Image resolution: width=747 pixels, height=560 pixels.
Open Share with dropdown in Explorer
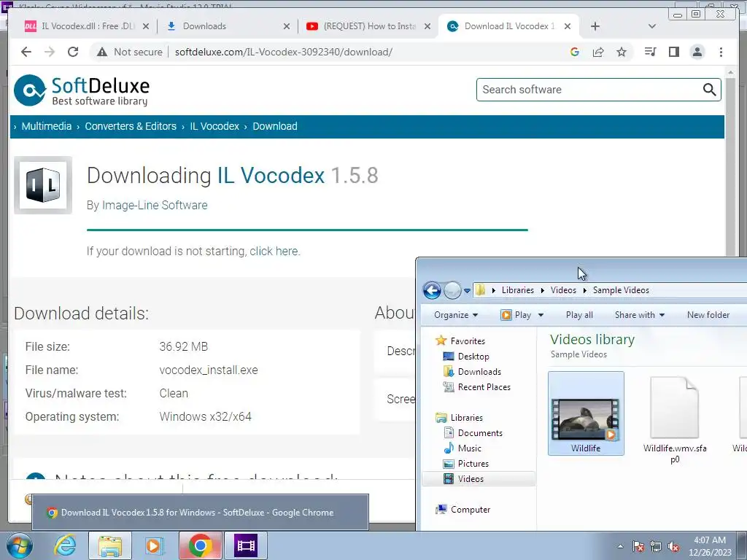click(639, 315)
